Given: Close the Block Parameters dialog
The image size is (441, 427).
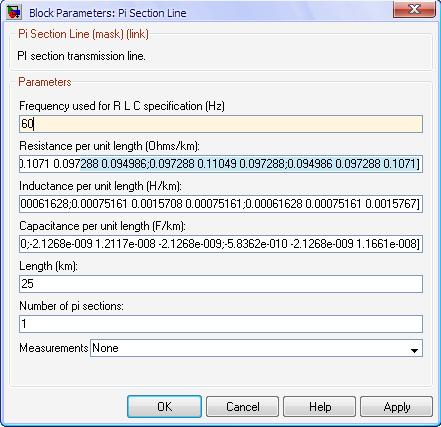Looking at the screenshot, I should (x=414, y=9).
